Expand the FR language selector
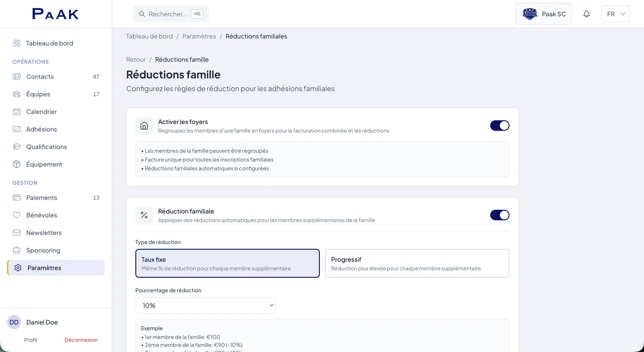The image size is (644, 352). point(615,14)
